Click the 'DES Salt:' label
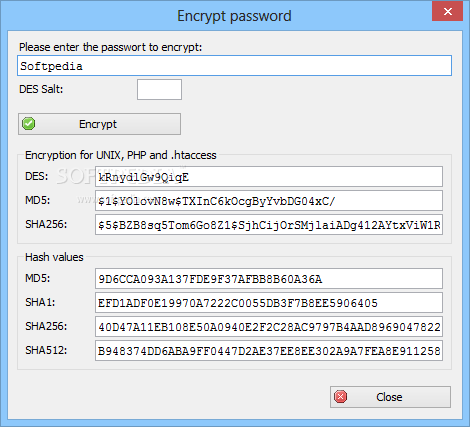Viewport: 470px width, 427px height. click(41, 89)
